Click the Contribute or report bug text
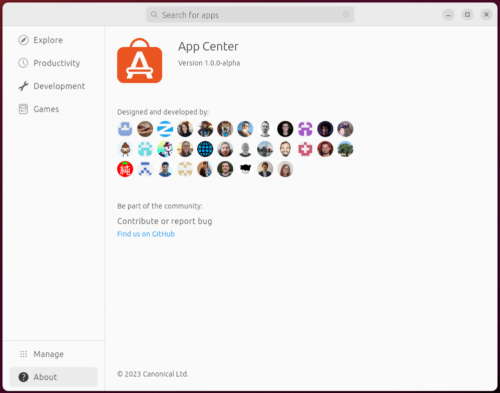500x393 pixels. [x=165, y=221]
